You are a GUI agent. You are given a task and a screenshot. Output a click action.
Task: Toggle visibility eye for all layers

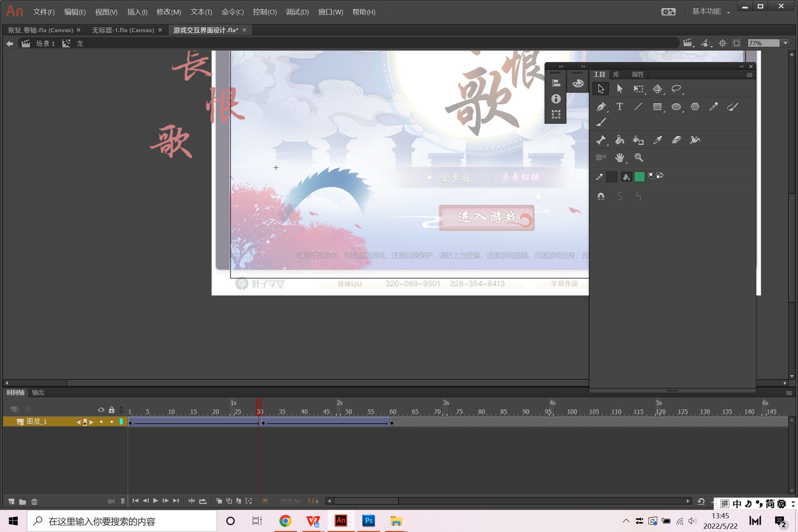click(x=101, y=410)
